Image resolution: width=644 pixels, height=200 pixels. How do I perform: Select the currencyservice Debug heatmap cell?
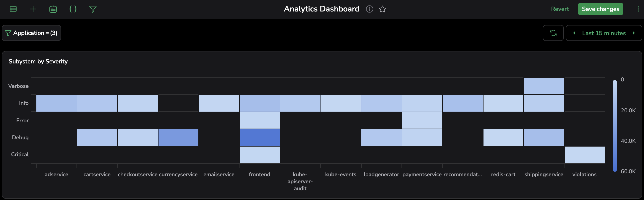point(178,137)
